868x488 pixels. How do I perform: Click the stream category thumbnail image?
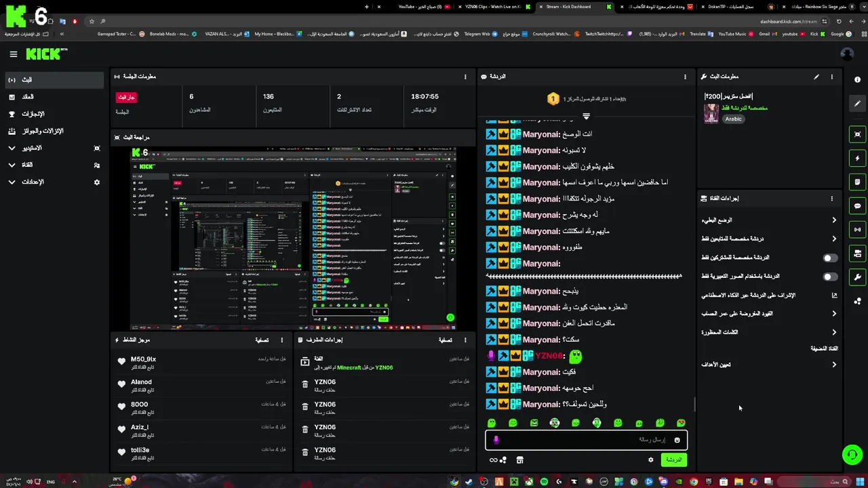[x=711, y=113]
